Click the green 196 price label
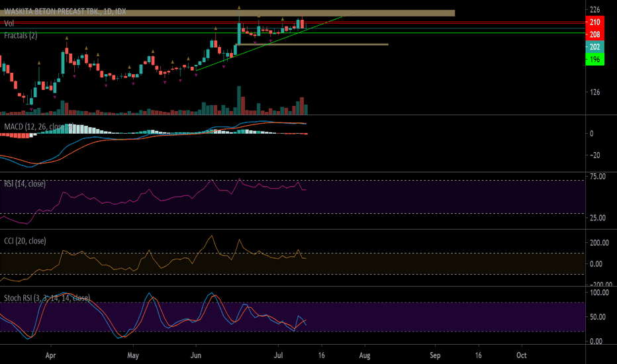Screen dimensions: 617x364 pos(594,60)
